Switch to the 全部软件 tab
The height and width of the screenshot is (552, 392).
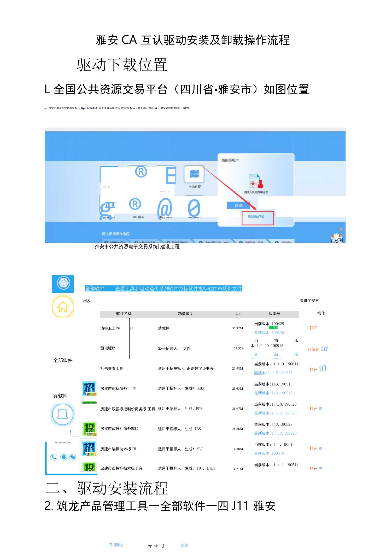point(95,289)
